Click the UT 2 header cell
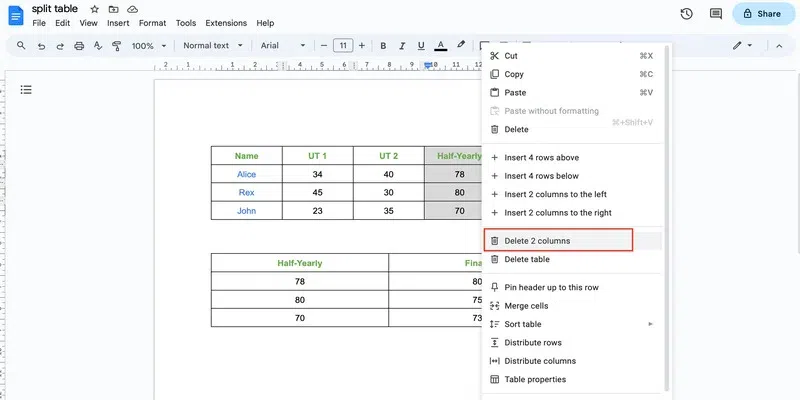Screen dimensions: 800x400 (388, 156)
